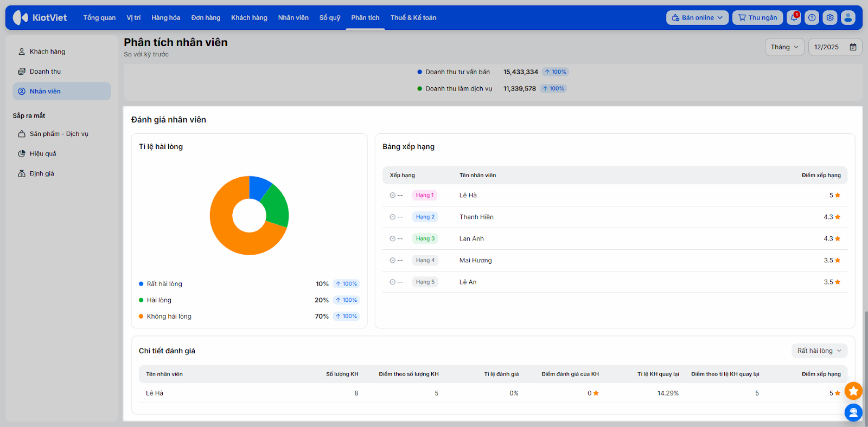Click the calendar icon in date field
The image size is (868, 427).
click(x=853, y=47)
